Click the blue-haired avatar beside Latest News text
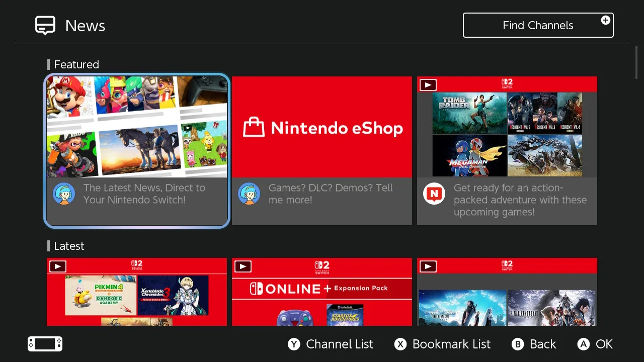The height and width of the screenshot is (362, 644). pyautogui.click(x=64, y=194)
